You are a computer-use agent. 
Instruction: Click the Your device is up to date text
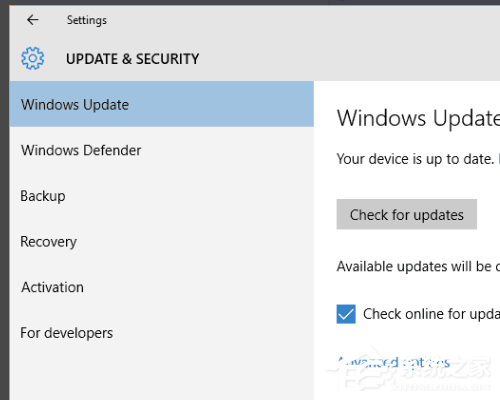click(x=415, y=159)
